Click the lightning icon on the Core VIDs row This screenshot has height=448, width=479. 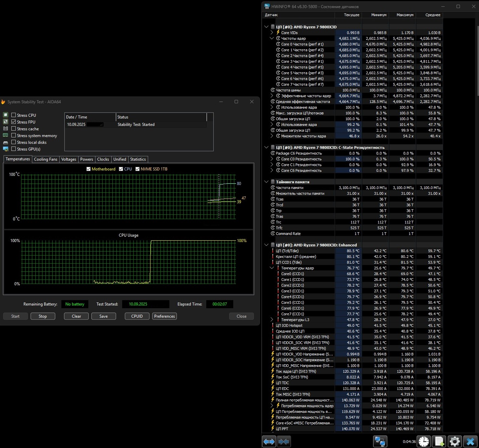pyautogui.click(x=278, y=33)
